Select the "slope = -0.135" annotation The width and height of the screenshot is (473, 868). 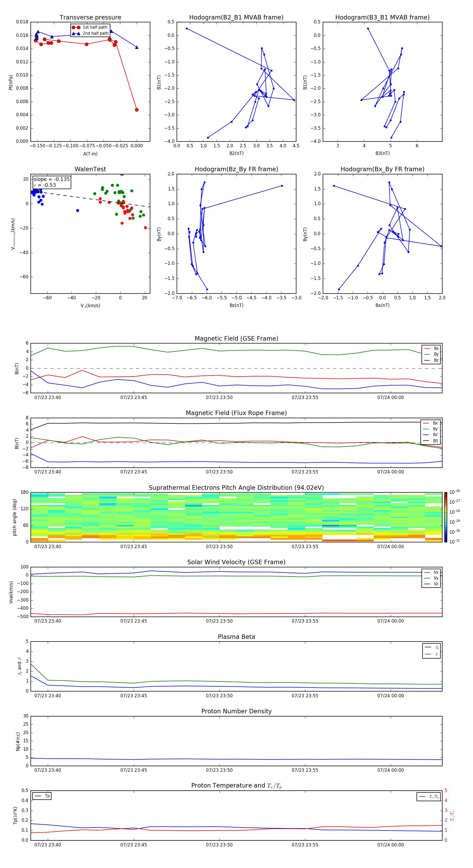click(52, 179)
